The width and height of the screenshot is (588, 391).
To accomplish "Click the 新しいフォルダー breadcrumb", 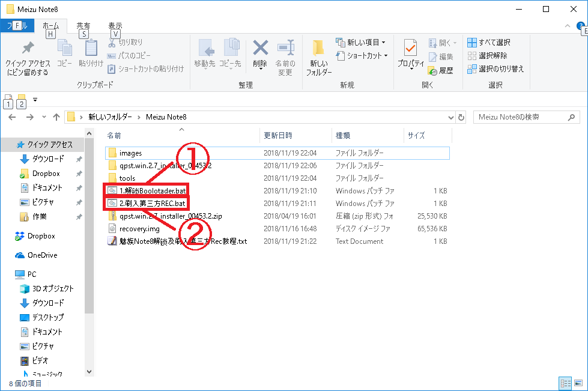I will [110, 117].
